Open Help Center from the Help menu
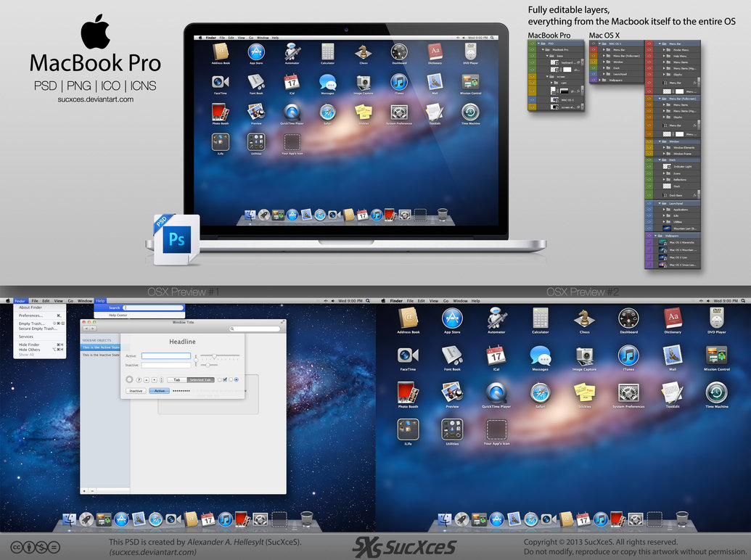This screenshot has height=560, width=751. (x=118, y=315)
